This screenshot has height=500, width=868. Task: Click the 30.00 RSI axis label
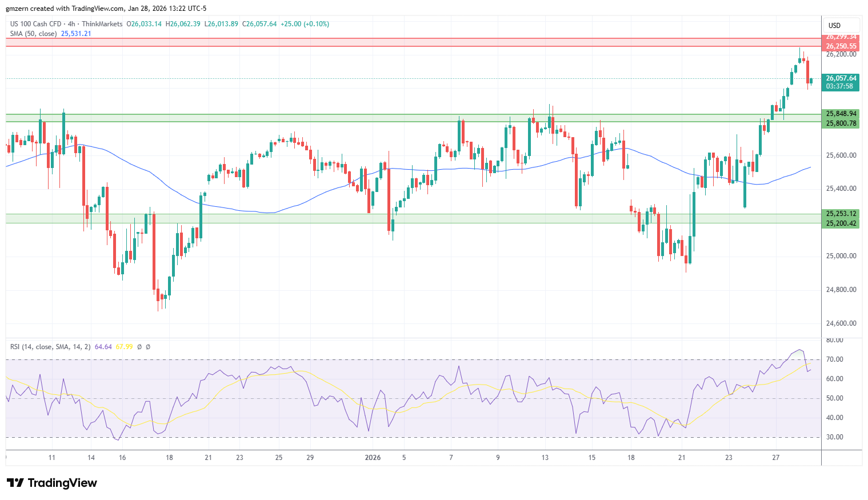click(x=834, y=437)
